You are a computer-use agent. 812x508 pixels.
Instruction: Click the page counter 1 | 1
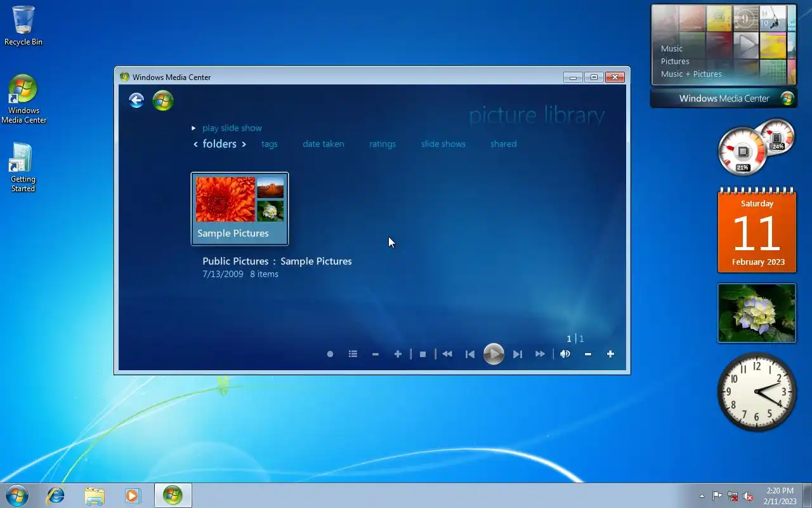coord(575,339)
